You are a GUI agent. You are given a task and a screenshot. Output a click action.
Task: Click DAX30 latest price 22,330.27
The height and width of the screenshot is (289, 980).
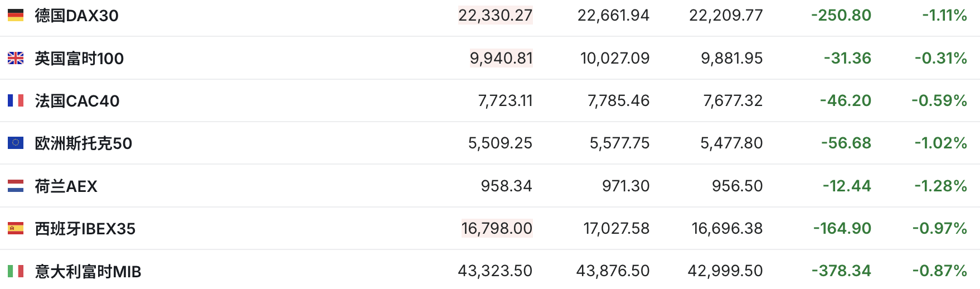click(x=495, y=15)
